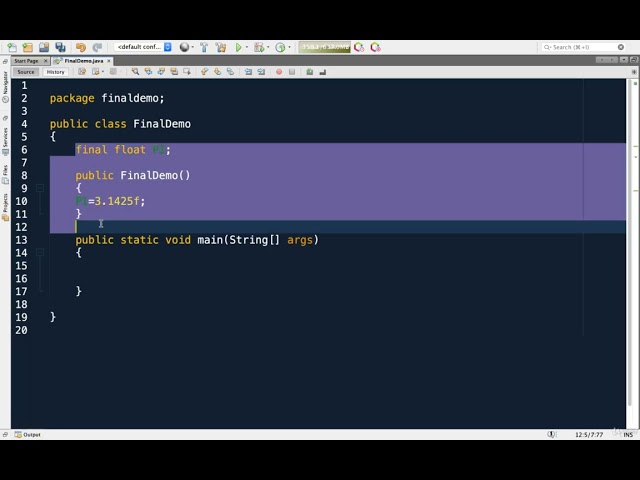The width and height of the screenshot is (640, 480).
Task: Click the Debug Project icon
Action: coord(259,47)
